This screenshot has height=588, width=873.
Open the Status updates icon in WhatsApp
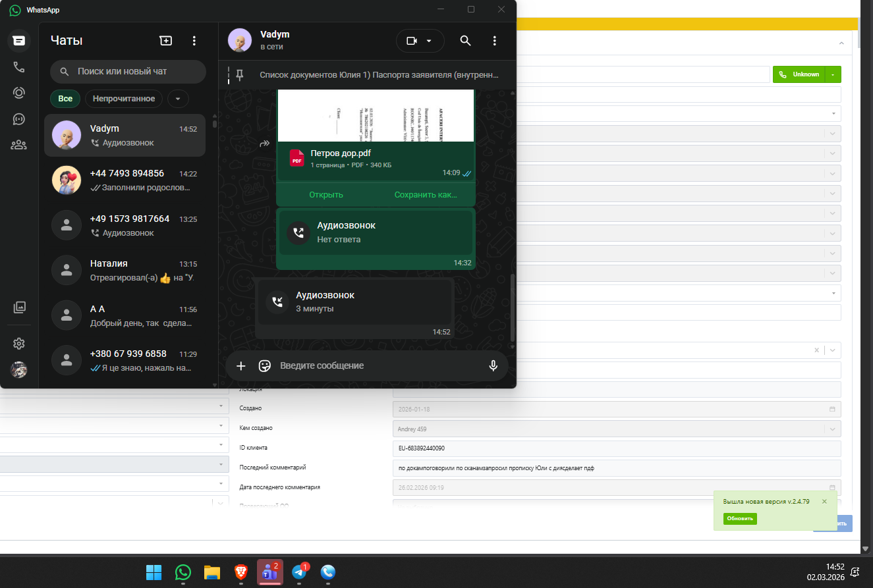(18, 93)
